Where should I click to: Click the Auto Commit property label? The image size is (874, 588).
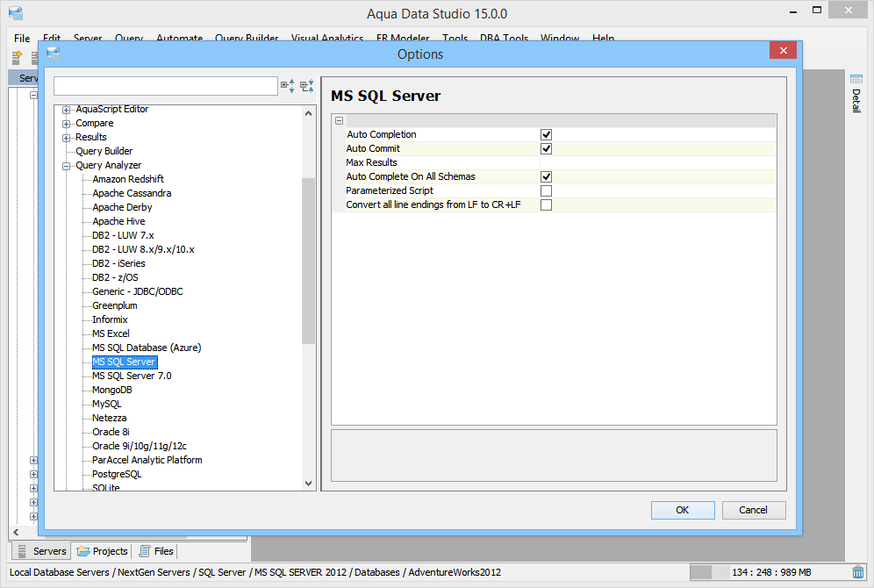tap(373, 148)
